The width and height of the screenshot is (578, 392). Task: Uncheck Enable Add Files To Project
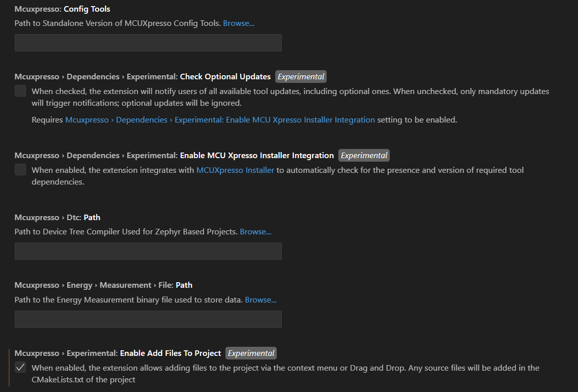click(20, 367)
